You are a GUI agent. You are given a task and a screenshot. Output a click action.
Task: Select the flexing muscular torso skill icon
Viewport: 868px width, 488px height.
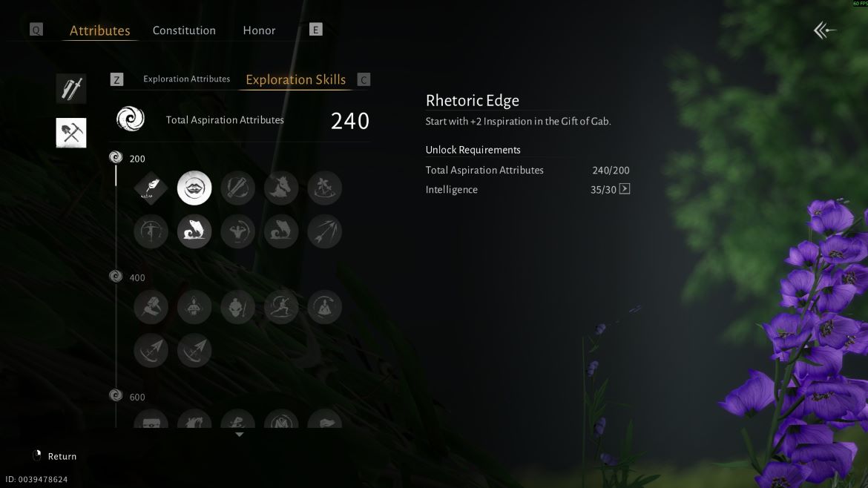(237, 231)
